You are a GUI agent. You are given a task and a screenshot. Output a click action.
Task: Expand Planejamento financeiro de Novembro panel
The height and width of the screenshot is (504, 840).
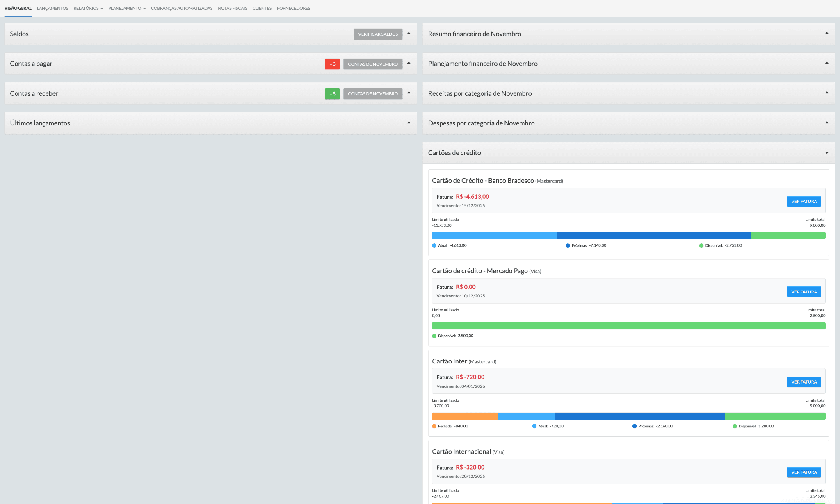(x=826, y=63)
